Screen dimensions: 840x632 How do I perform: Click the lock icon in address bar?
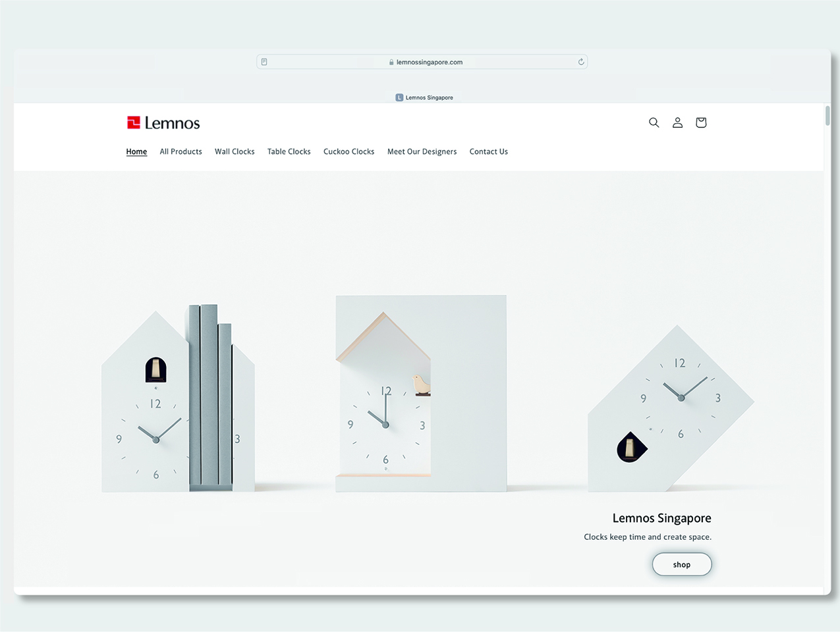click(x=391, y=63)
